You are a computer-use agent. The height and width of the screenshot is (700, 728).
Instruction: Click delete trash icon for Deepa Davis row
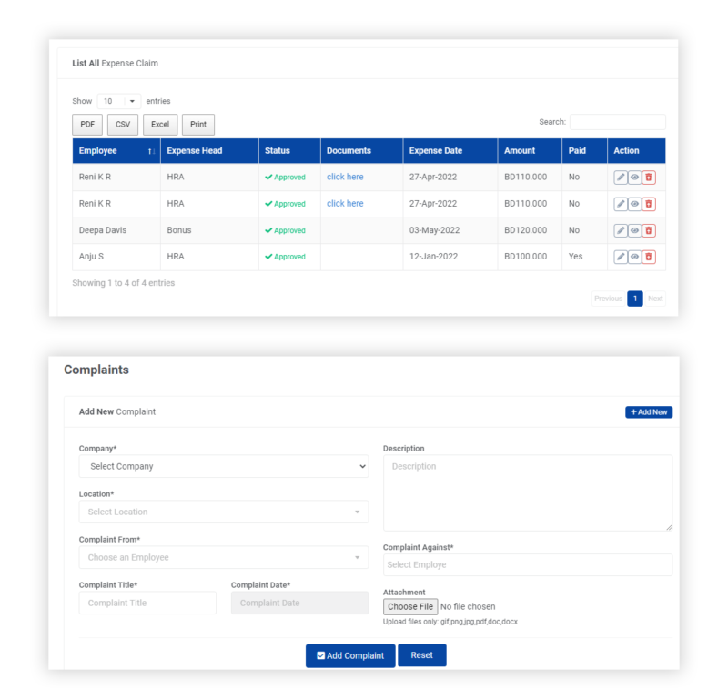tap(649, 231)
